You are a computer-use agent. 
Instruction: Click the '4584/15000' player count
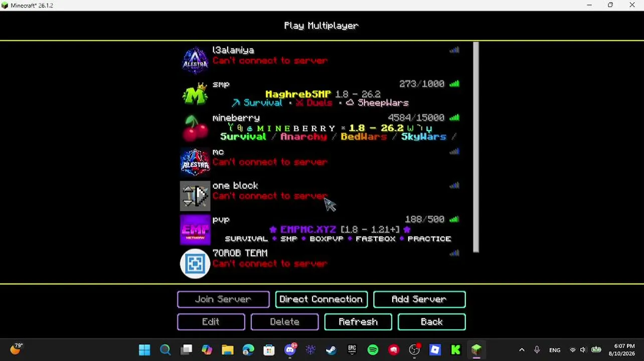coord(416,117)
